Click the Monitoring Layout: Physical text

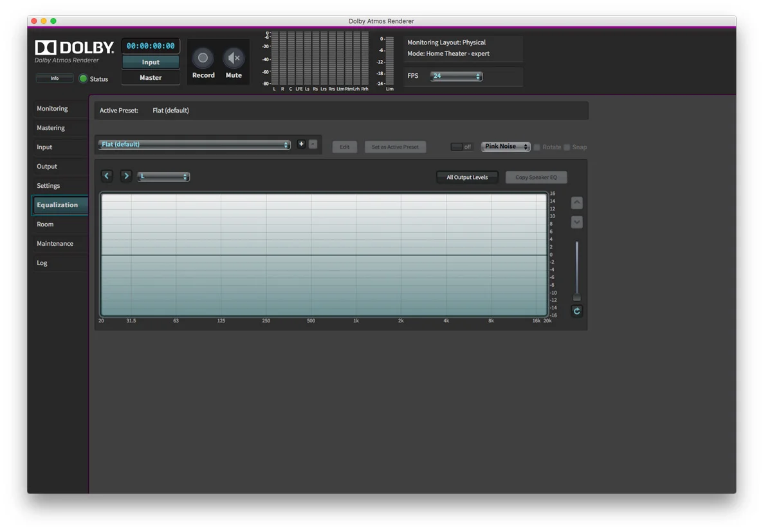click(x=446, y=42)
